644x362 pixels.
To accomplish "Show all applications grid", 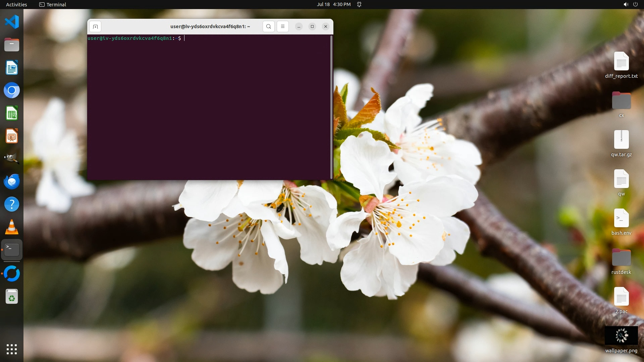I will pyautogui.click(x=12, y=349).
